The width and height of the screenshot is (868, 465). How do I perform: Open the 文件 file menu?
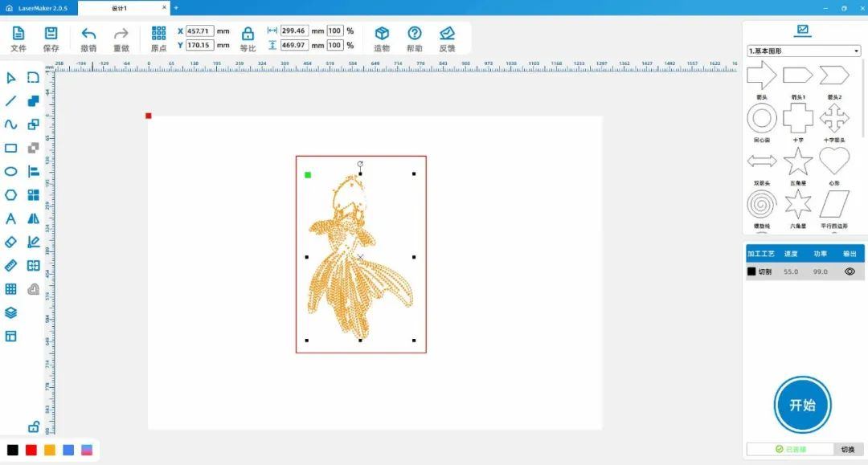18,38
